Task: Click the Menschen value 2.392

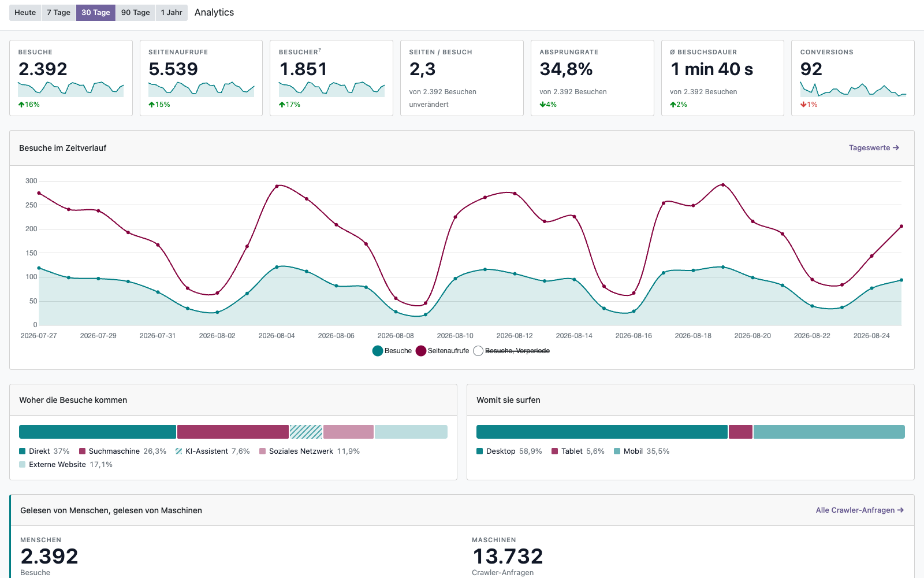Action: tap(49, 557)
